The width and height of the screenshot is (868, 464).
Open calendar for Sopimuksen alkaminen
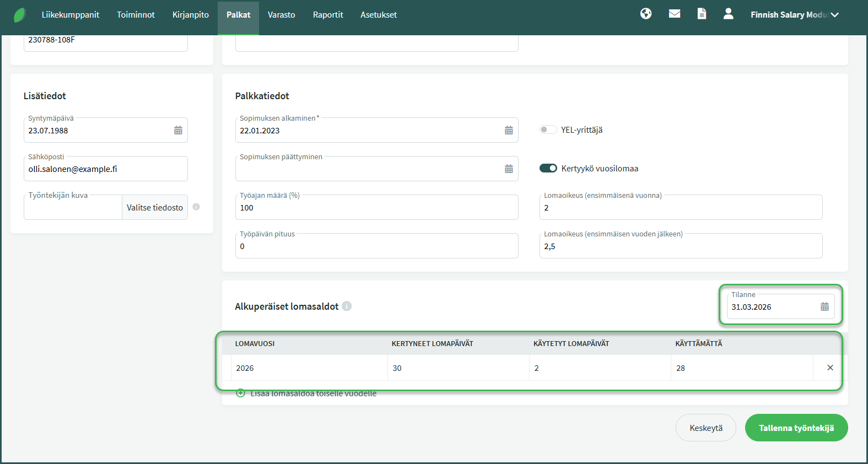point(508,131)
